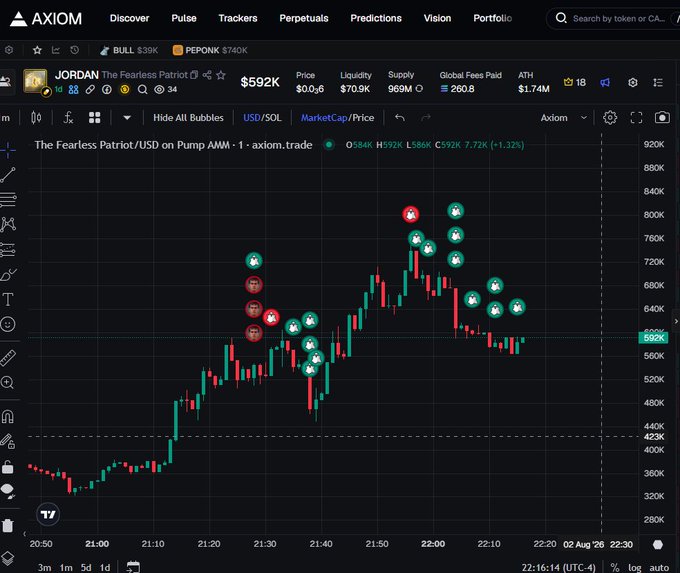Open the indicator templates grid icon
The image size is (680, 573).
click(x=95, y=118)
